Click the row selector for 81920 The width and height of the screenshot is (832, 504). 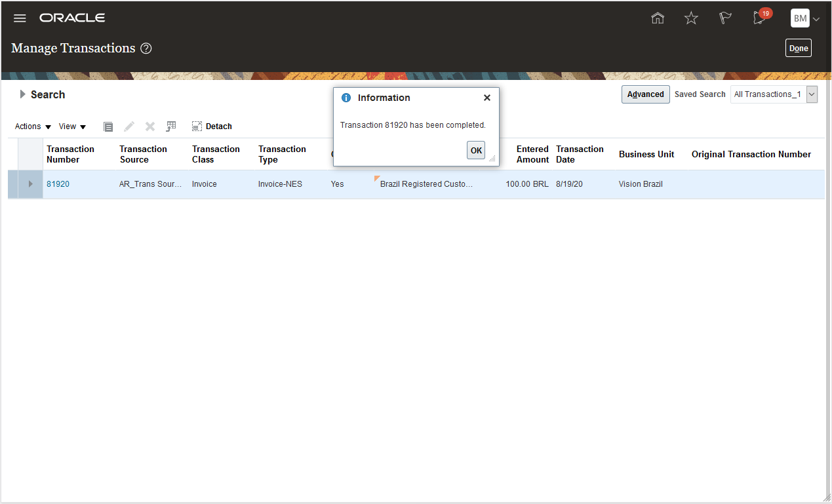pyautogui.click(x=13, y=184)
